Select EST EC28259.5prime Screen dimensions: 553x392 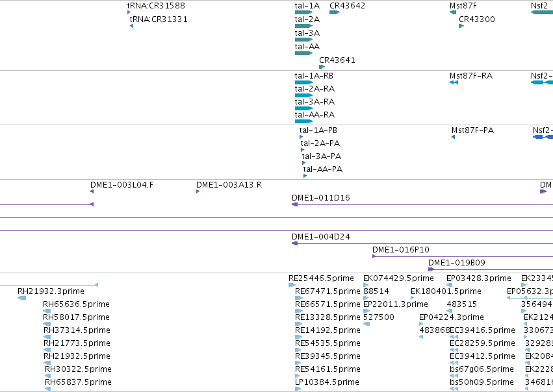[x=454, y=350]
